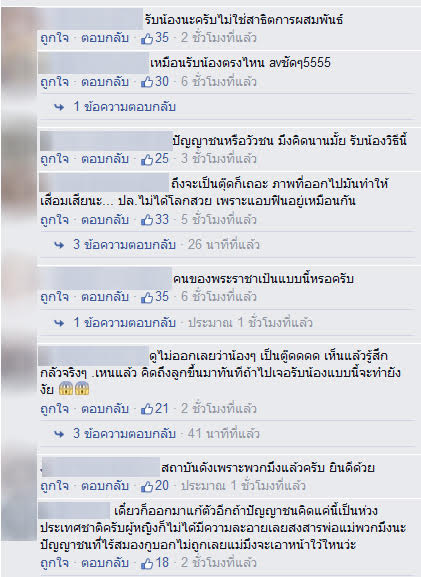Click the thumbs-up icon with 30 likes

click(x=147, y=82)
